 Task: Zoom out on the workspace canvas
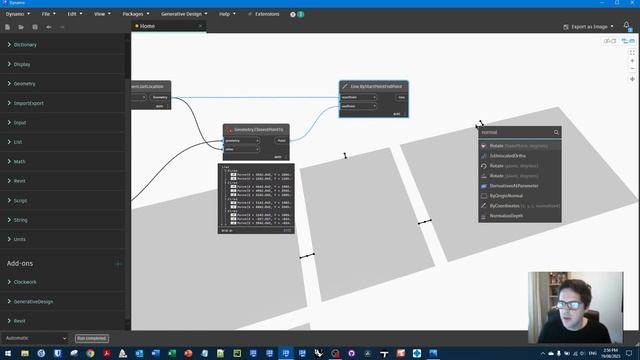[632, 69]
